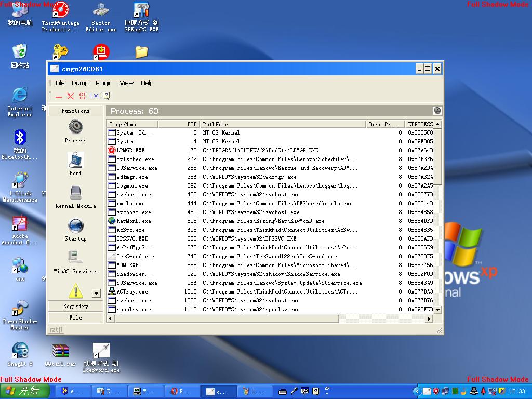Click the red X toolbar icon
532x399 pixels.
coord(71,96)
